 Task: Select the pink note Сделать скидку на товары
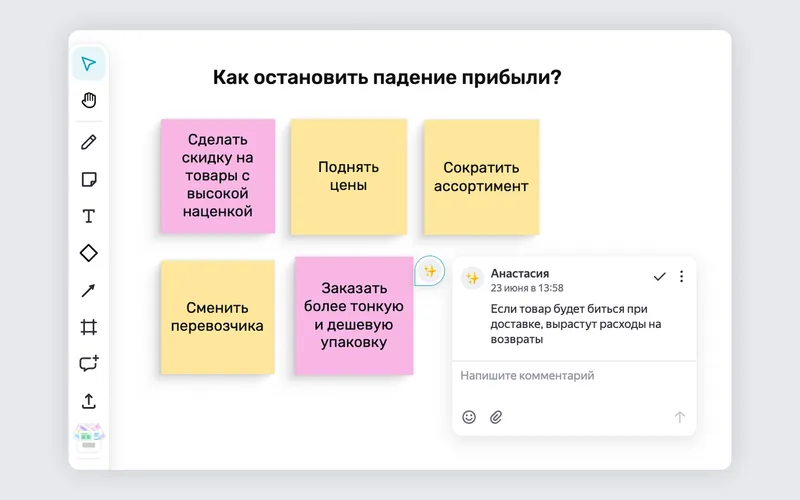click(218, 176)
